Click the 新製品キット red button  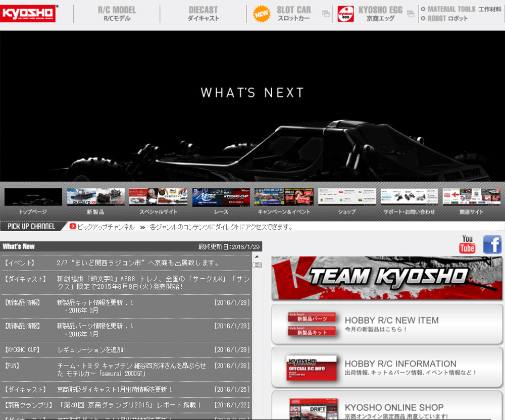[312, 332]
